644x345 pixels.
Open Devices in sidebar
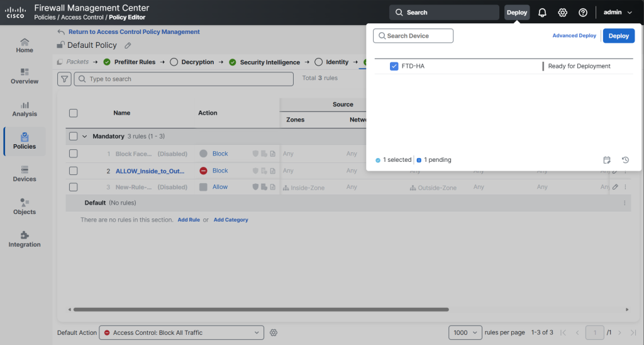25,174
